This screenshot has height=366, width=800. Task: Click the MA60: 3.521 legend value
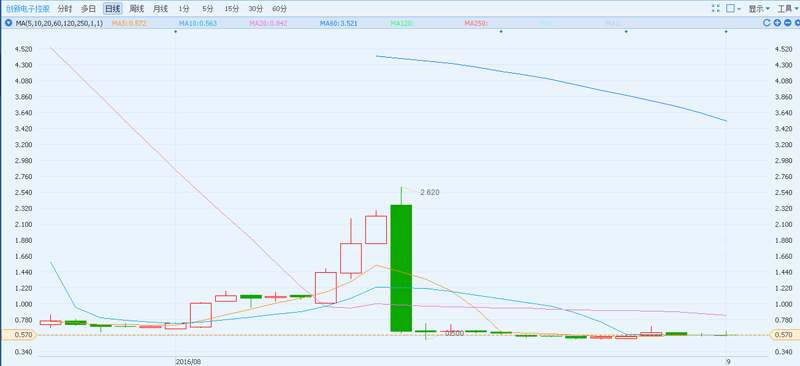(x=339, y=23)
